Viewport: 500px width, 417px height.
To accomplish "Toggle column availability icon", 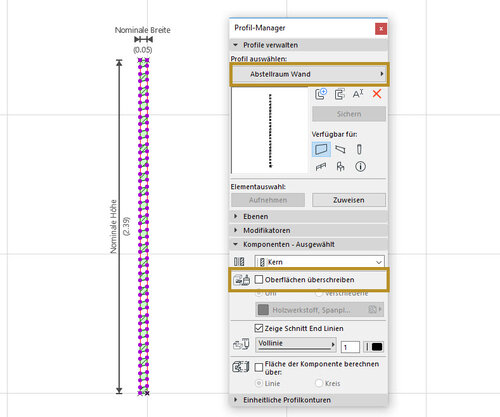I will 359,149.
